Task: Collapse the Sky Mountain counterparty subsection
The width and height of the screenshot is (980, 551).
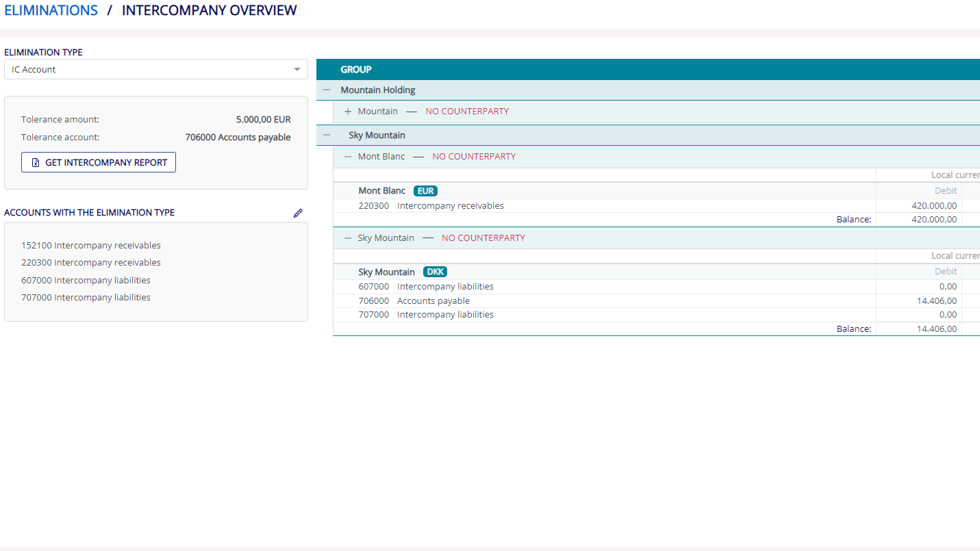Action: pos(348,238)
